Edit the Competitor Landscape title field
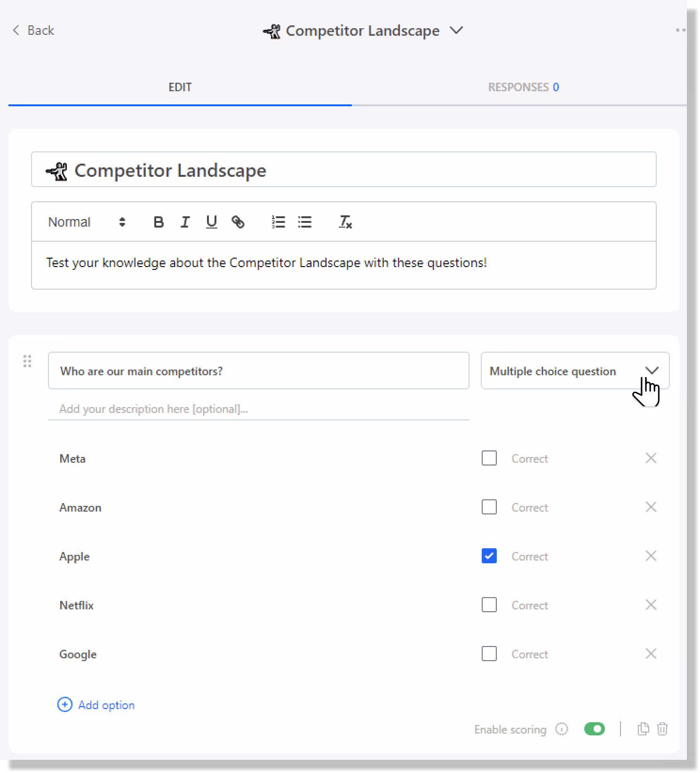 tap(343, 170)
